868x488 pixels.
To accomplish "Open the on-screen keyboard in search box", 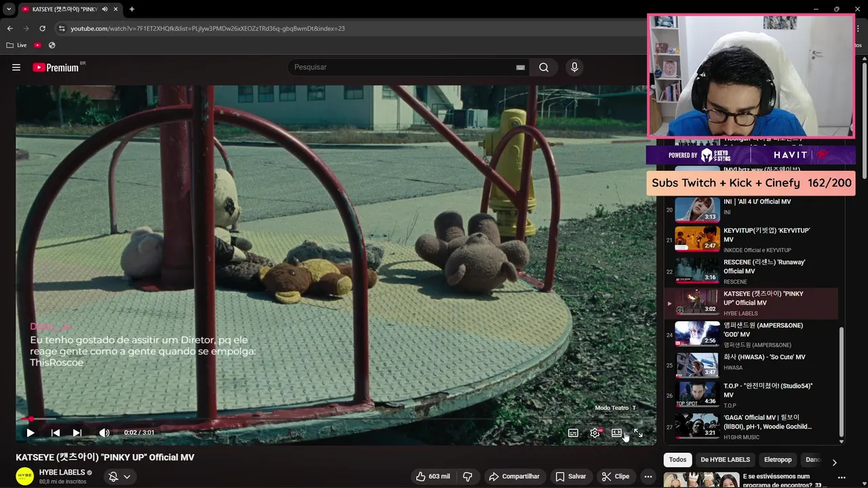I will pyautogui.click(x=520, y=68).
